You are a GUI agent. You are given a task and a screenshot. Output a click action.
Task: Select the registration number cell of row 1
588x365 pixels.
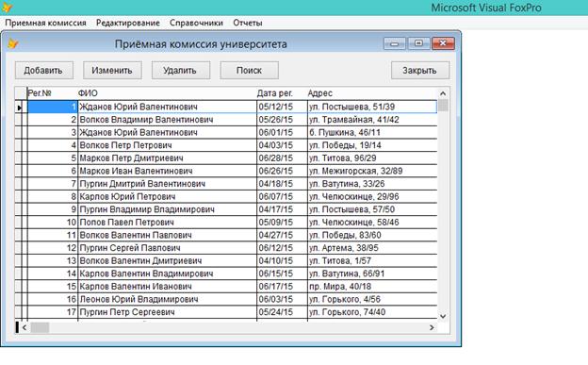point(53,107)
